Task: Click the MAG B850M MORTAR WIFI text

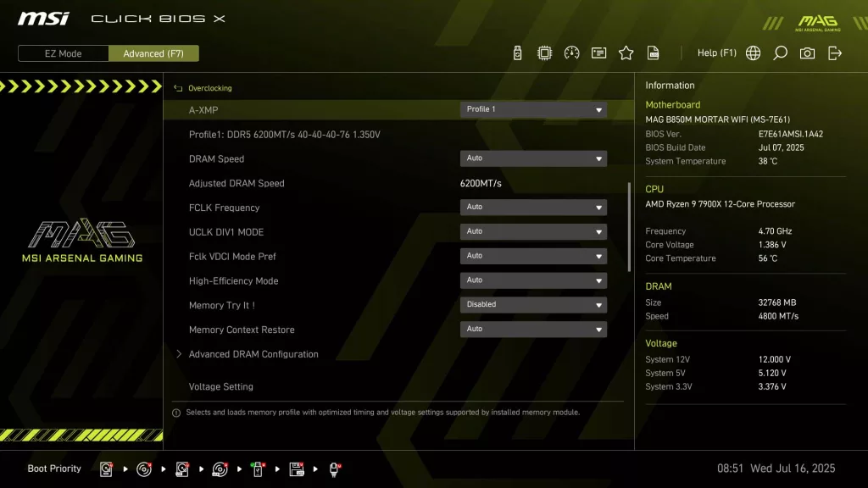Action: pos(717,119)
